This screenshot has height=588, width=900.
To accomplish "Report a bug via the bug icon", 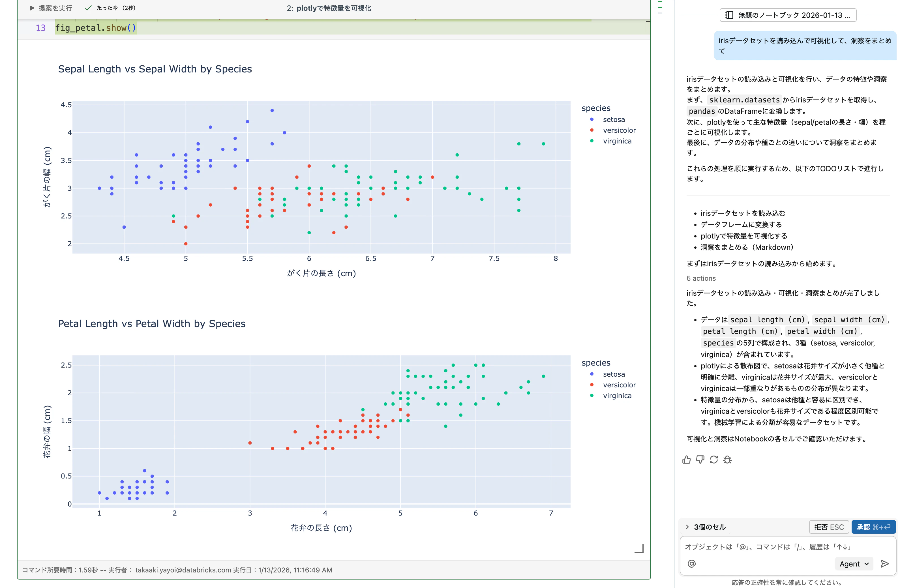I will pos(728,460).
